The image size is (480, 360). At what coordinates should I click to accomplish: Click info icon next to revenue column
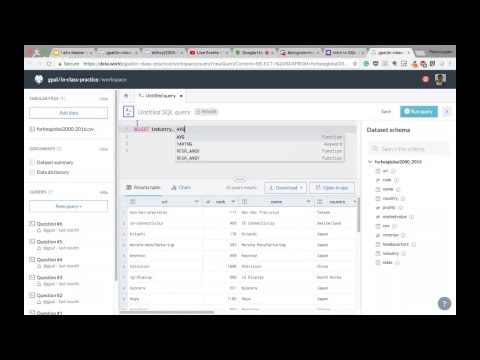(403, 235)
